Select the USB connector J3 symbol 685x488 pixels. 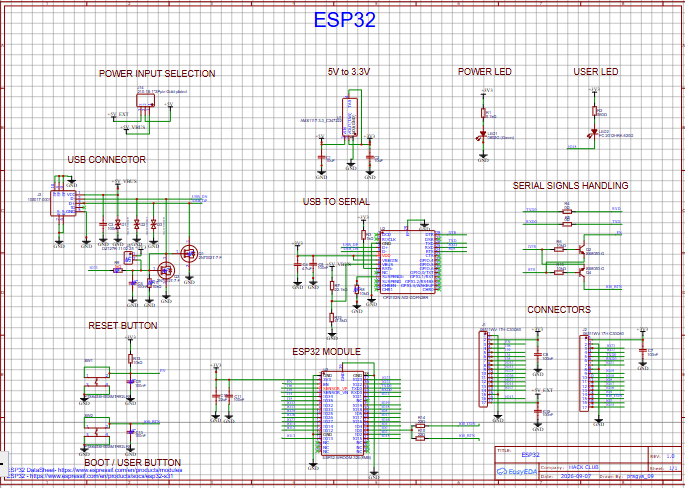click(63, 203)
